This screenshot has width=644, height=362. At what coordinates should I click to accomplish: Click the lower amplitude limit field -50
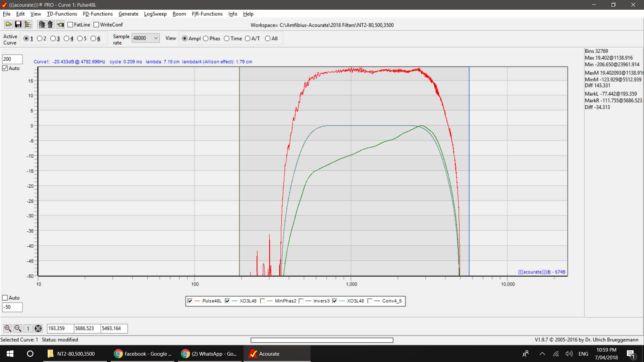(x=12, y=307)
